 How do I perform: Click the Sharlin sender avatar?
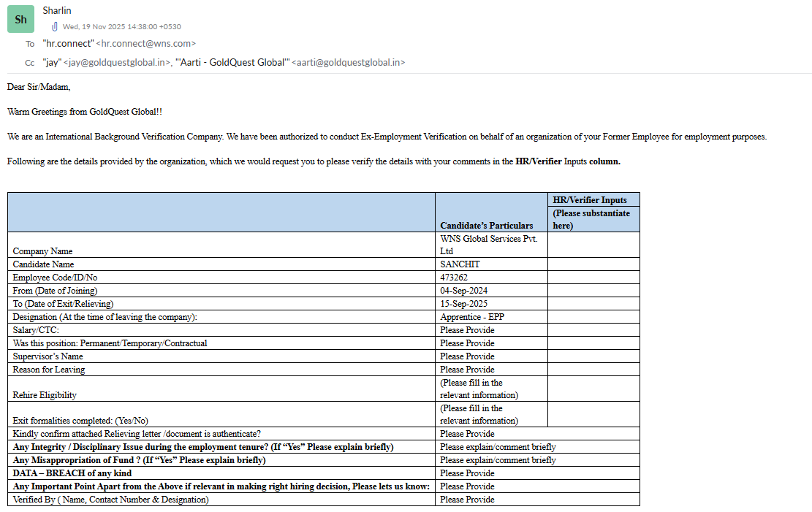[x=20, y=19]
